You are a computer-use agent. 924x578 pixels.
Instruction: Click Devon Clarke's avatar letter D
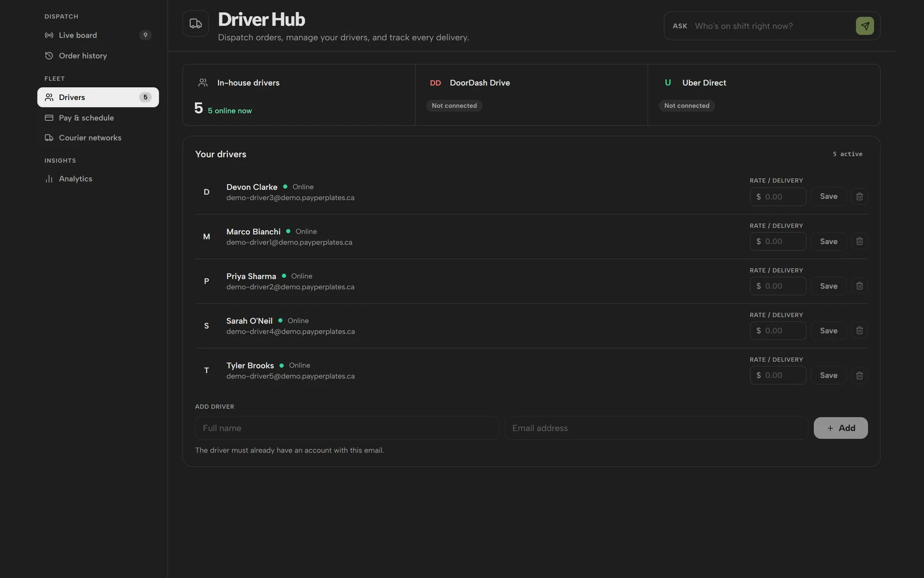[206, 192]
